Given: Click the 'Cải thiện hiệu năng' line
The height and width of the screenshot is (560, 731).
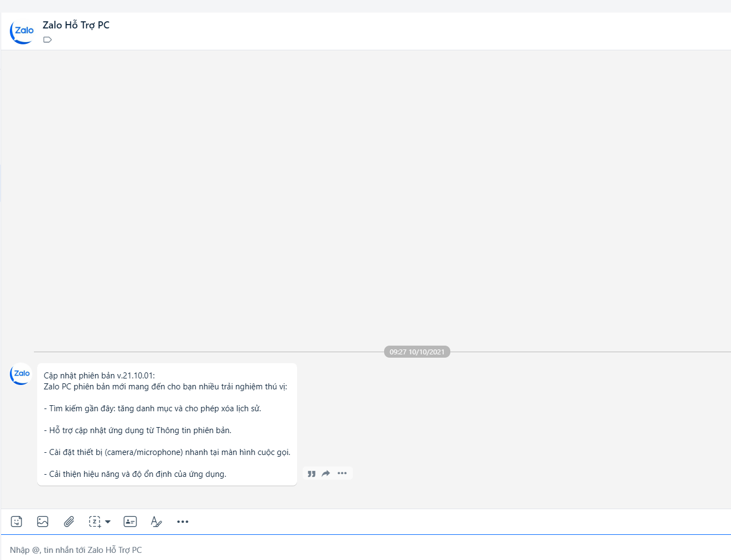Looking at the screenshot, I should point(135,474).
